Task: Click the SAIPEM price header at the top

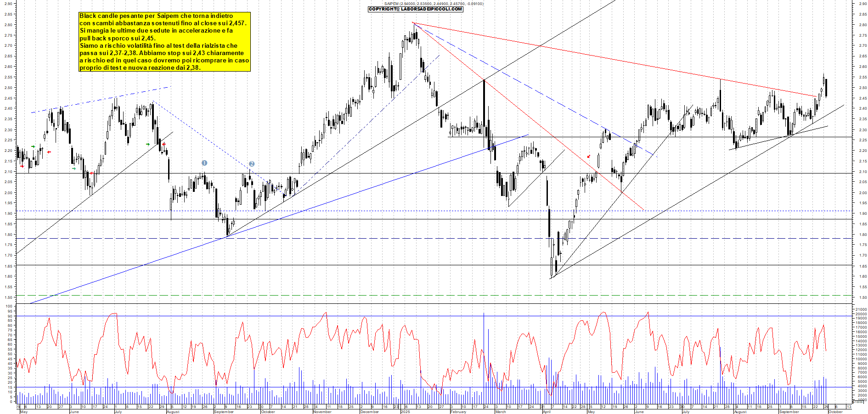Action: (x=434, y=4)
